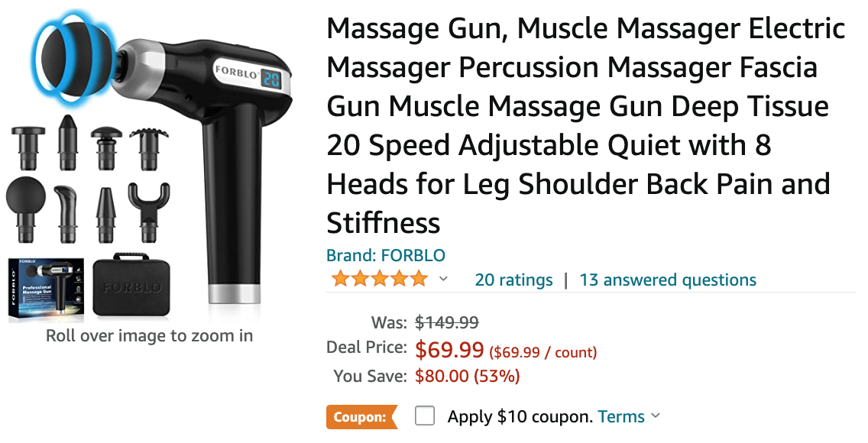The image size is (868, 443).
Task: Click the $69.99 deal price
Action: point(449,350)
